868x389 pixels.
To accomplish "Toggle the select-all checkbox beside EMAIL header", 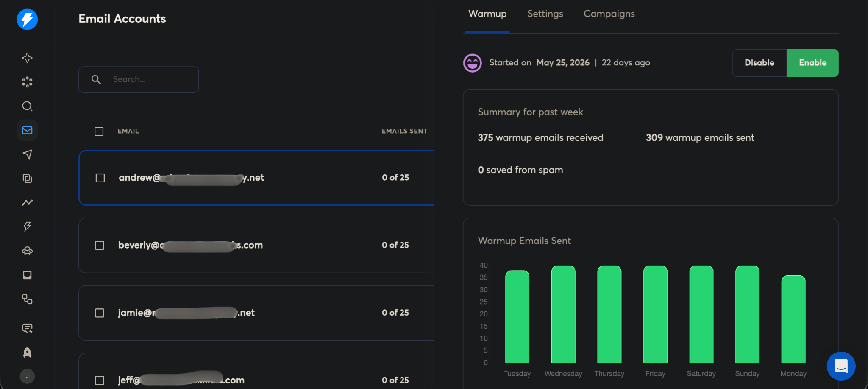I will 99,132.
